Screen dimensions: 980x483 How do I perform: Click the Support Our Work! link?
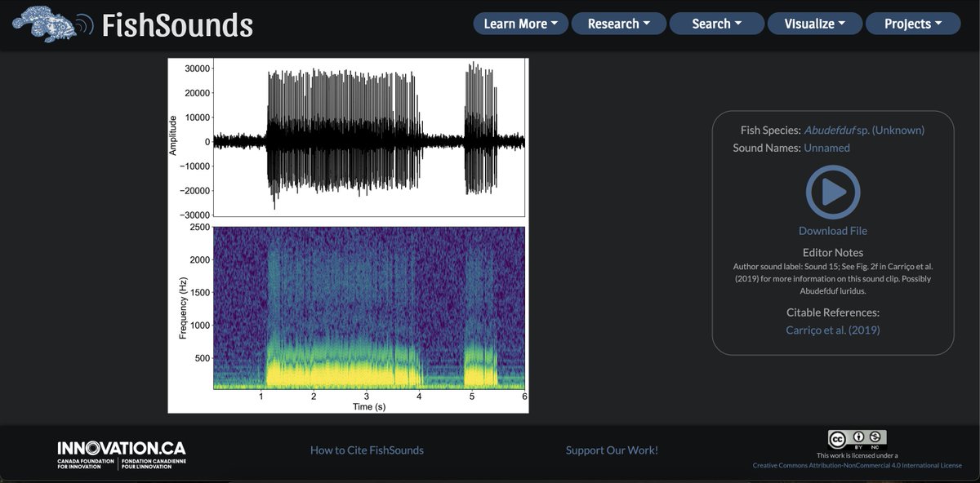tap(612, 450)
